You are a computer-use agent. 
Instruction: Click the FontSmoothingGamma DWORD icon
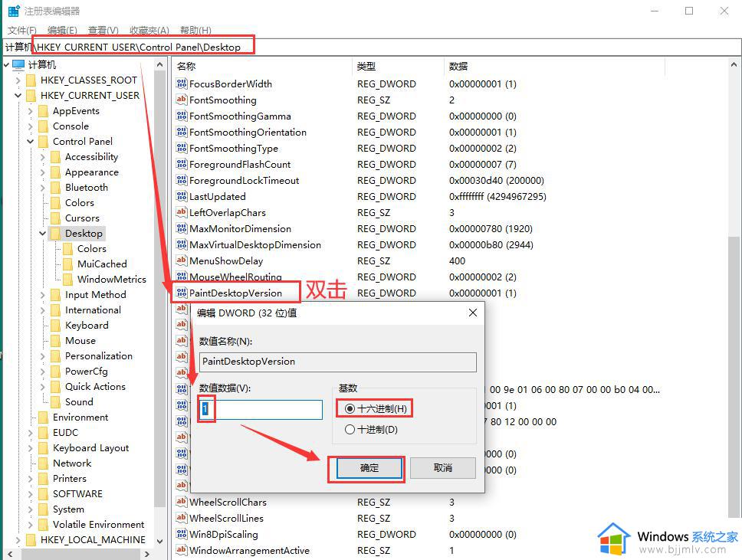click(181, 116)
